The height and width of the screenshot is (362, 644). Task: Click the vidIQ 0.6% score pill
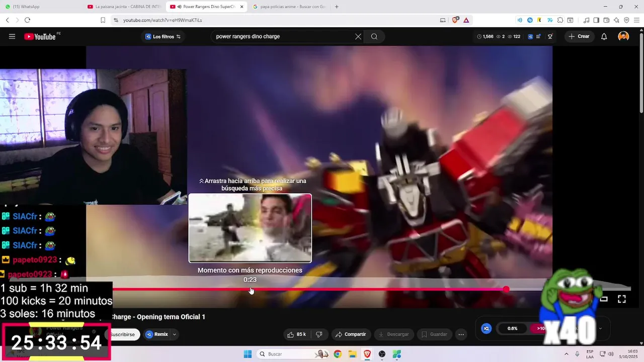point(512,328)
